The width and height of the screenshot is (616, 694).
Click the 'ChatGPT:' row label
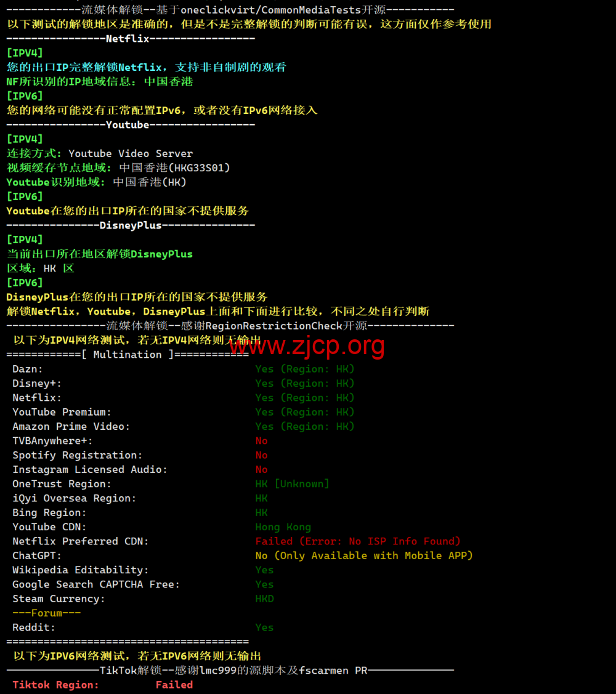(x=37, y=555)
